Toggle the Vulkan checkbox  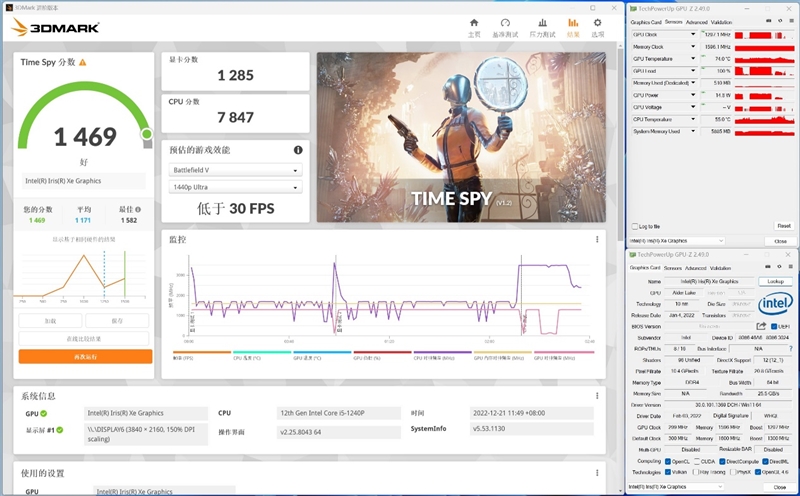(668, 472)
